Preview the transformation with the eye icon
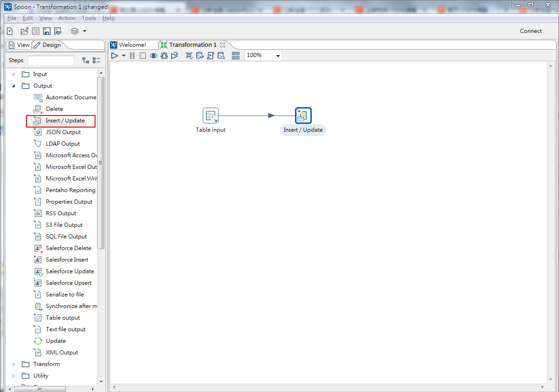Image resolution: width=559 pixels, height=392 pixels. [153, 56]
